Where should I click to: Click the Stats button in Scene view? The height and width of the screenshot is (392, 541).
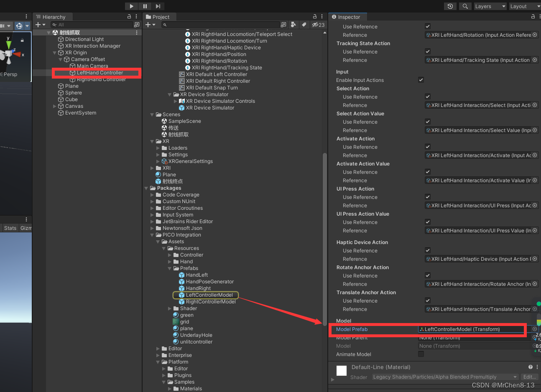(10, 228)
